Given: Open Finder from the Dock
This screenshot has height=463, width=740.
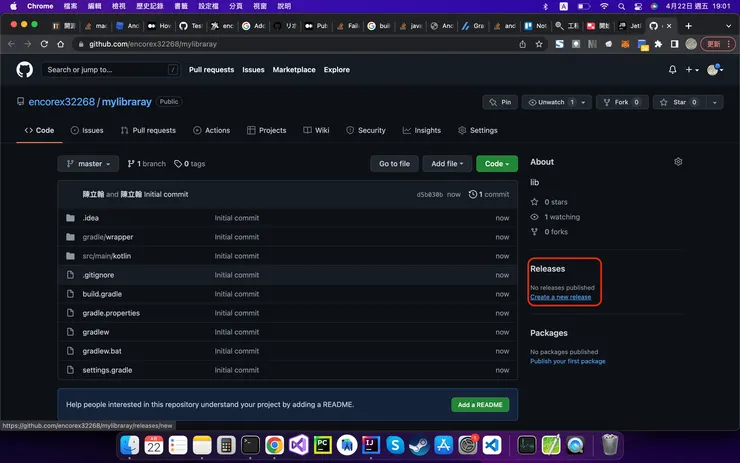Looking at the screenshot, I should pos(130,445).
